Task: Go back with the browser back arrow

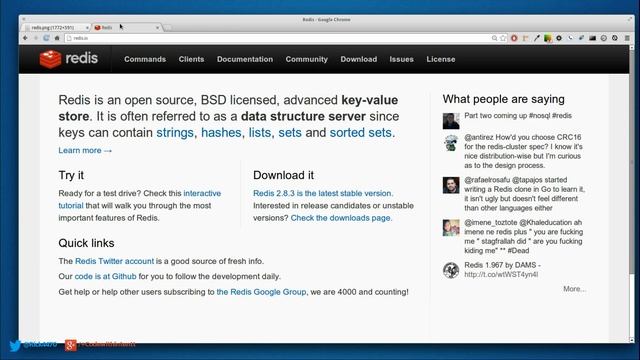Action: [25, 38]
